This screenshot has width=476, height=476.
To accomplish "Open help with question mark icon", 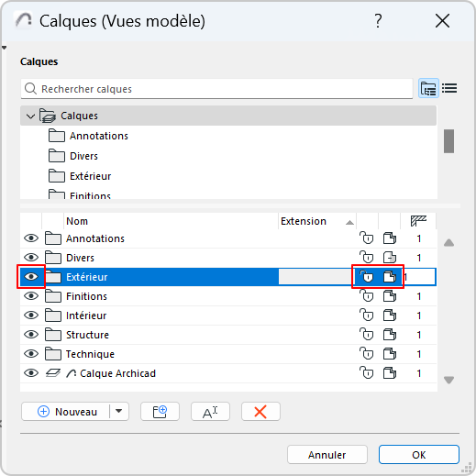I will click(378, 21).
